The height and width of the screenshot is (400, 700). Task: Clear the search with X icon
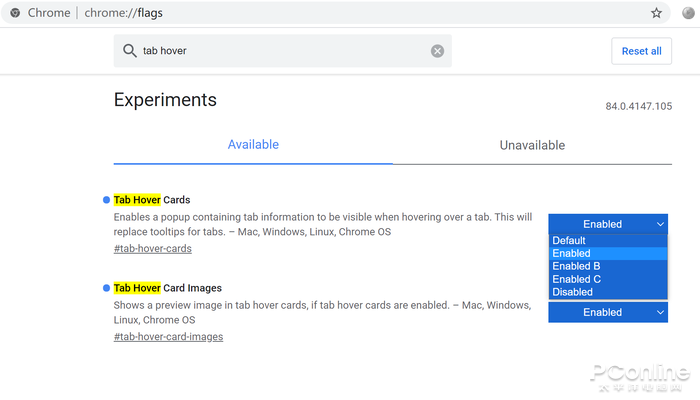[x=437, y=51]
